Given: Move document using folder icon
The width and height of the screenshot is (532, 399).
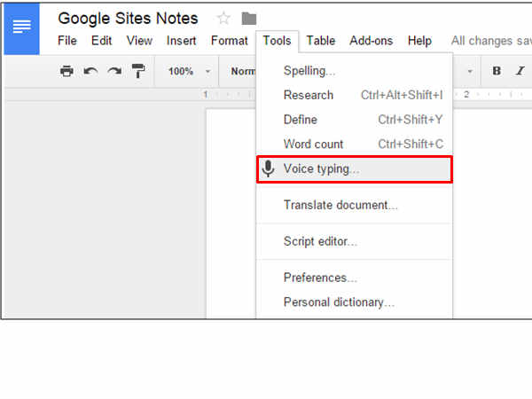Looking at the screenshot, I should point(248,19).
